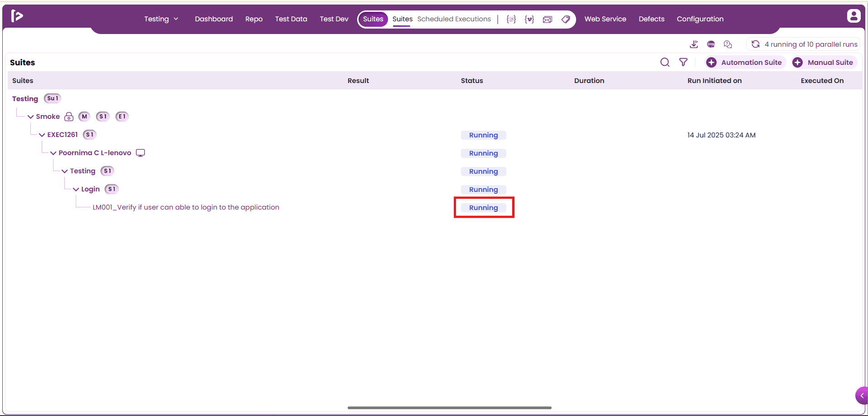Image resolution: width=868 pixels, height=416 pixels.
Task: Click the lock icon beside Smoke
Action: [x=69, y=117]
